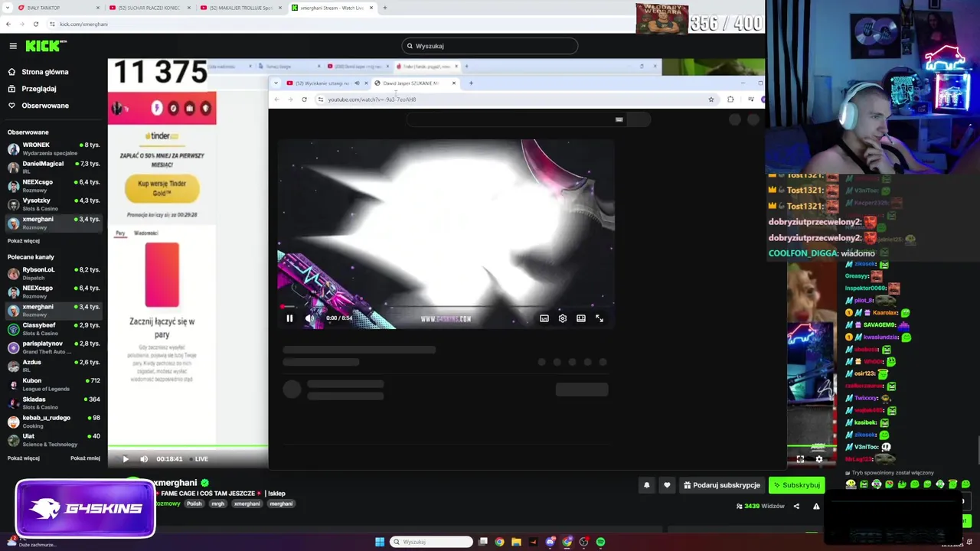Reload the kick.com page
The image size is (980, 551).
point(35,24)
